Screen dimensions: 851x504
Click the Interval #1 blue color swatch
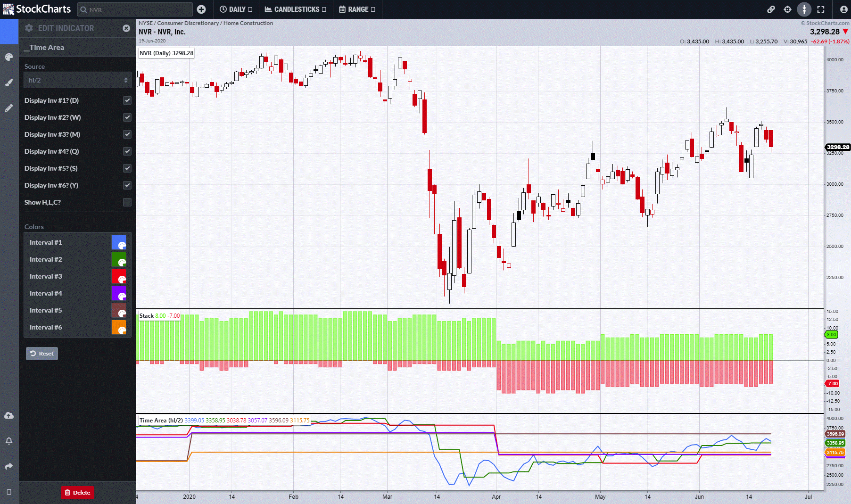(x=119, y=242)
